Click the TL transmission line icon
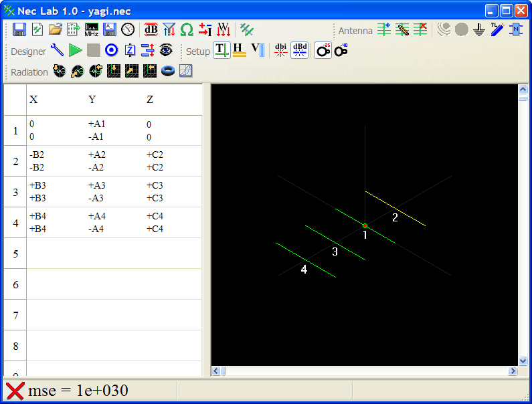 [x=497, y=30]
